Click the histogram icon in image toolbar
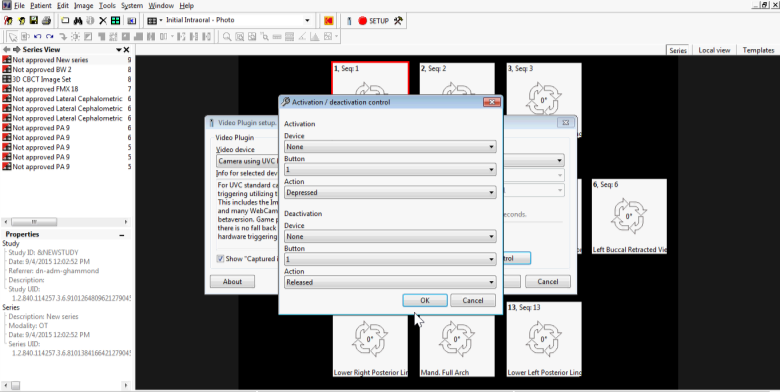 [314, 36]
